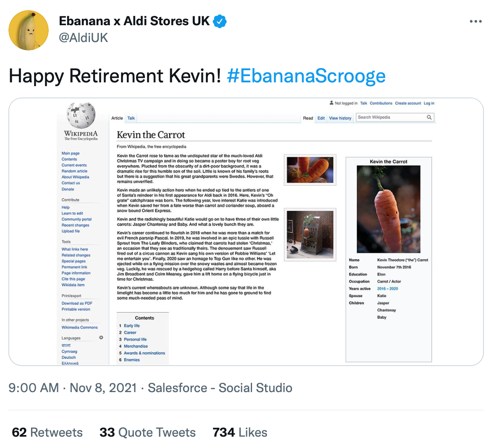Click the Languages settings gear icon
This screenshot has width=494, height=448.
point(101,337)
